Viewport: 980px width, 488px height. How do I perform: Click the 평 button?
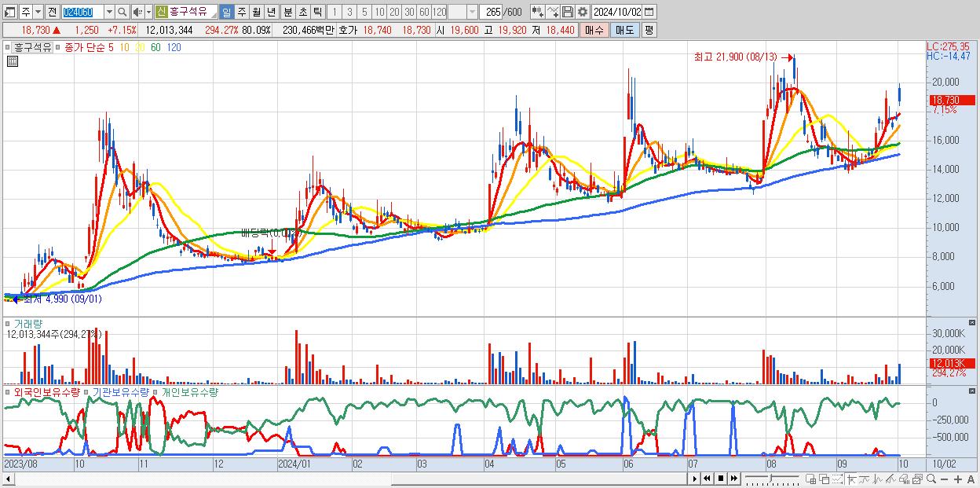tap(649, 30)
